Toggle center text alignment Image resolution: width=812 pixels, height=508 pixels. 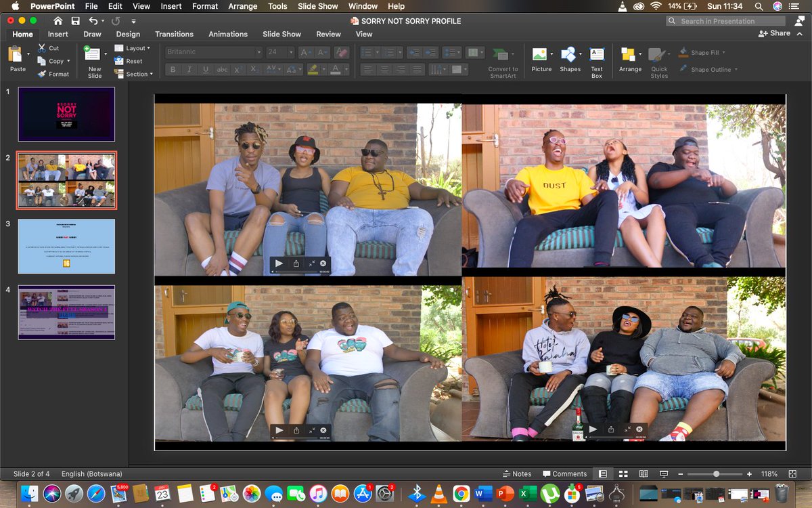384,70
